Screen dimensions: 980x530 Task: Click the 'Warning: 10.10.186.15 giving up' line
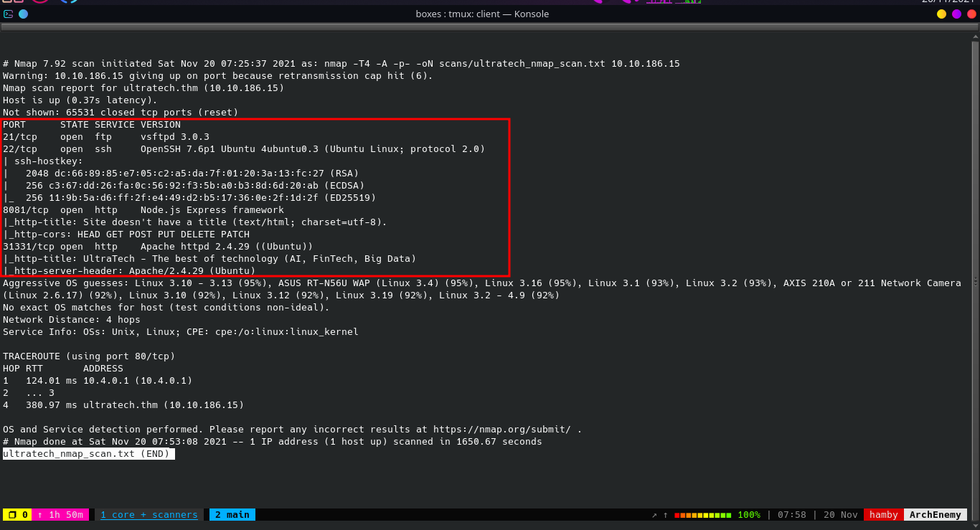pos(218,75)
